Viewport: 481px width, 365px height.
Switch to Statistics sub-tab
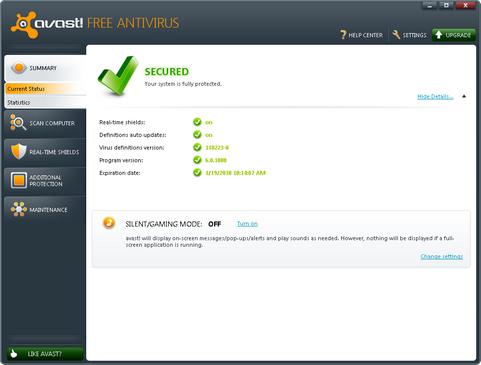pos(45,102)
